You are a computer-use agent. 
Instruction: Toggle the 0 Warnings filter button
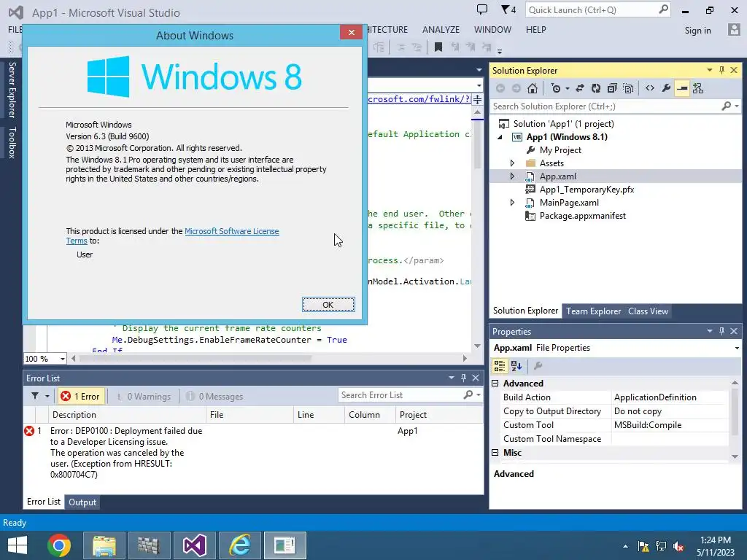tap(144, 396)
